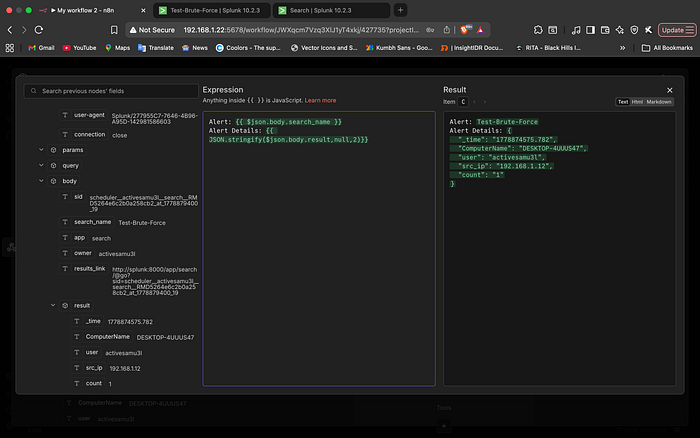Switch Result view to Html

click(637, 102)
